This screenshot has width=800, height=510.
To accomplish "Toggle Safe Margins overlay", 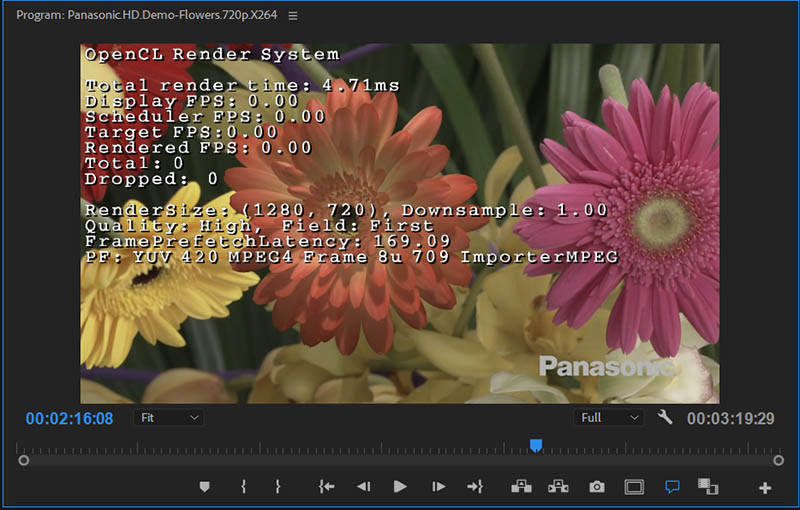I will [x=634, y=488].
